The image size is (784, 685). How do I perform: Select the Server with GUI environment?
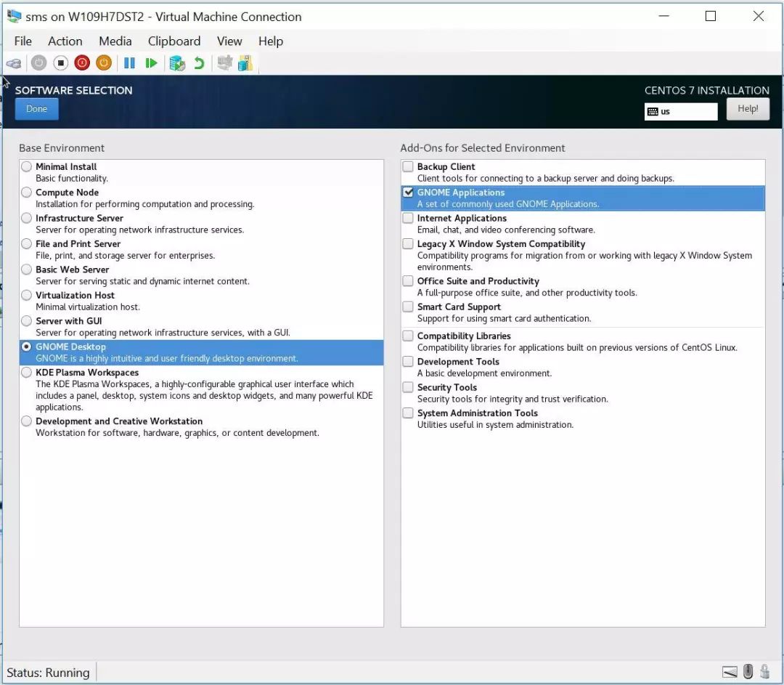coord(27,321)
